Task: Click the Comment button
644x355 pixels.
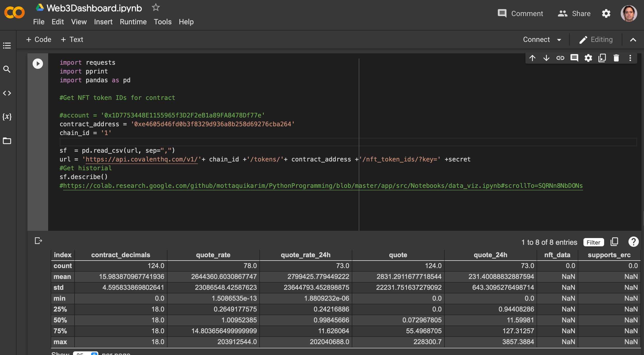Action: [x=520, y=13]
